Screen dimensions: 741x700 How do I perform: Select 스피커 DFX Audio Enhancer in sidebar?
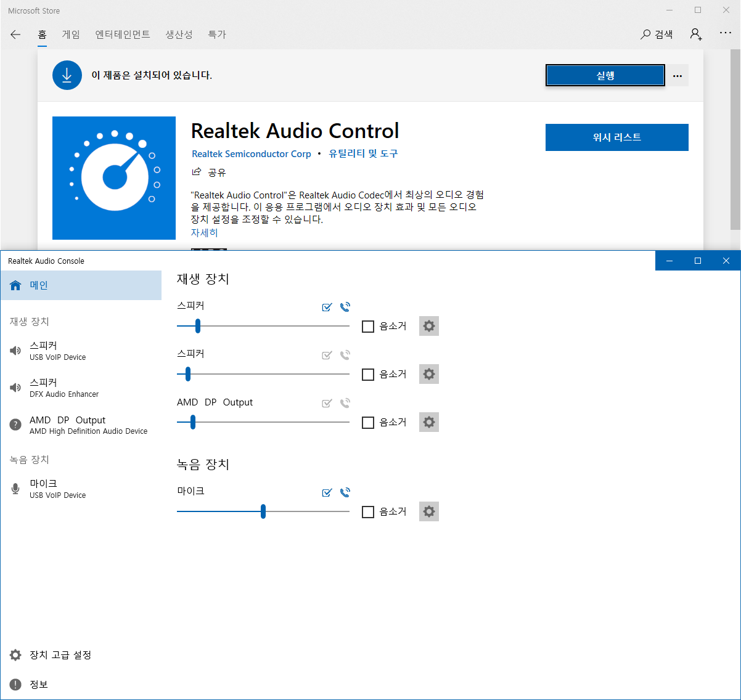pyautogui.click(x=81, y=388)
